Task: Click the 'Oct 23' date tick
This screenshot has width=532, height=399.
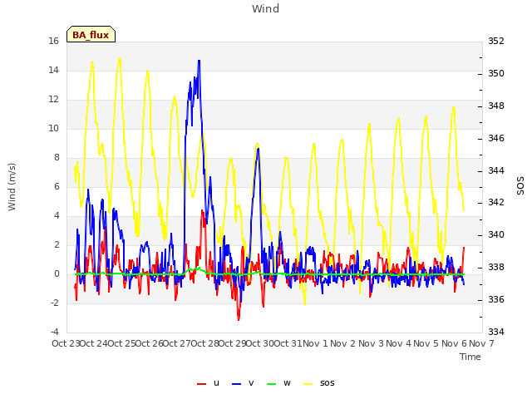Action: pos(66,343)
